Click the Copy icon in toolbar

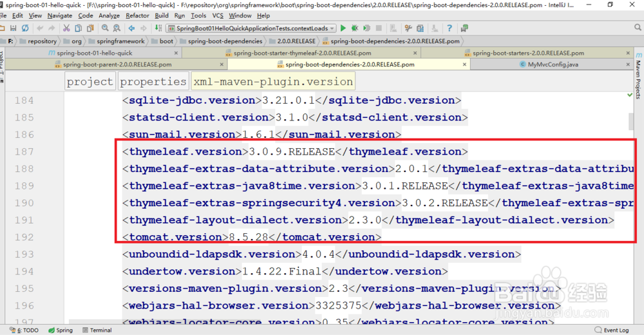(78, 28)
